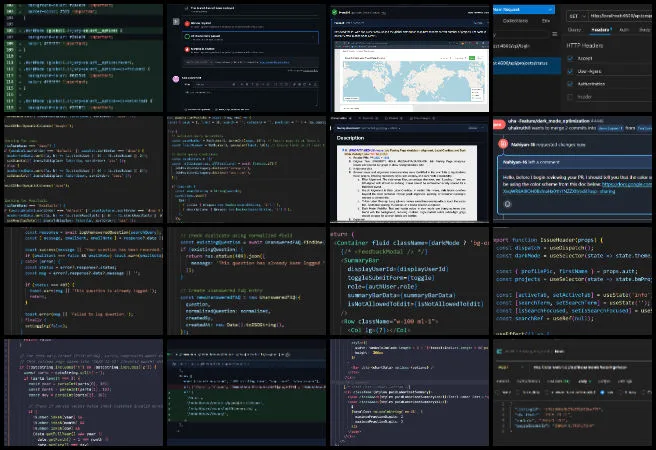Screen dimensions: 656x450
Task: Click the red merging-blocked status icon
Action: [187, 49]
